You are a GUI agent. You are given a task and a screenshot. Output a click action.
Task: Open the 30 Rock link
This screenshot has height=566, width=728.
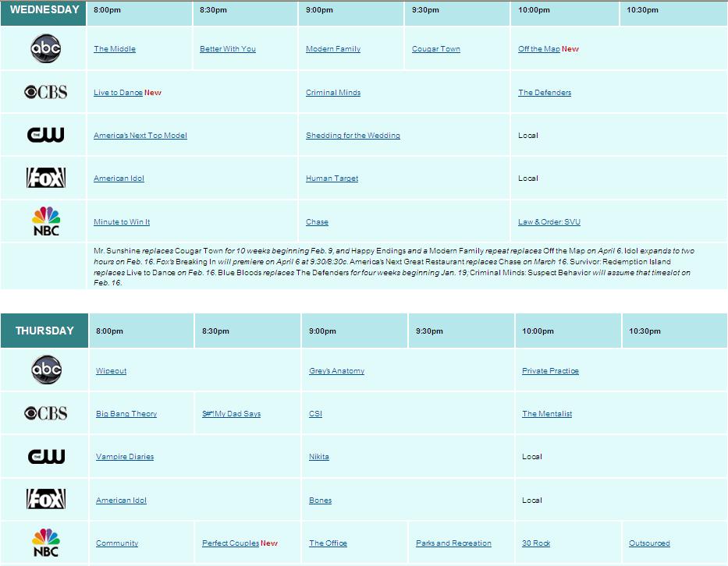point(536,543)
